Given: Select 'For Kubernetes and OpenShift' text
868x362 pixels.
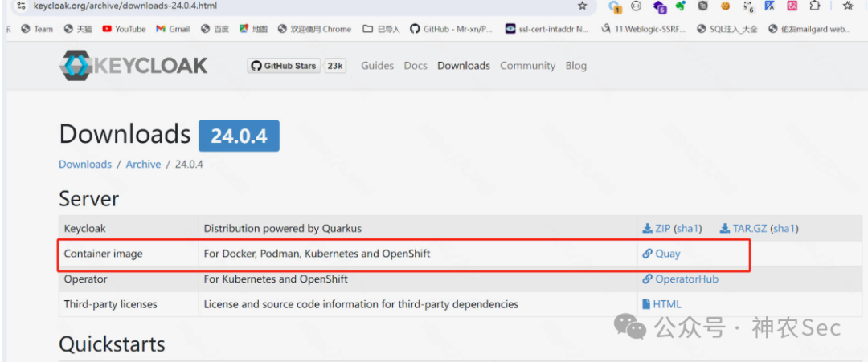Looking at the screenshot, I should 276,279.
